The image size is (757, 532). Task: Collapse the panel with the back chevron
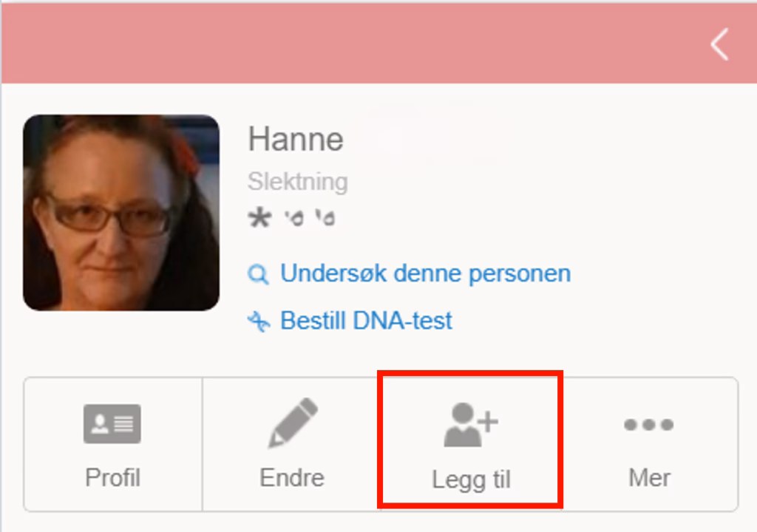click(719, 44)
